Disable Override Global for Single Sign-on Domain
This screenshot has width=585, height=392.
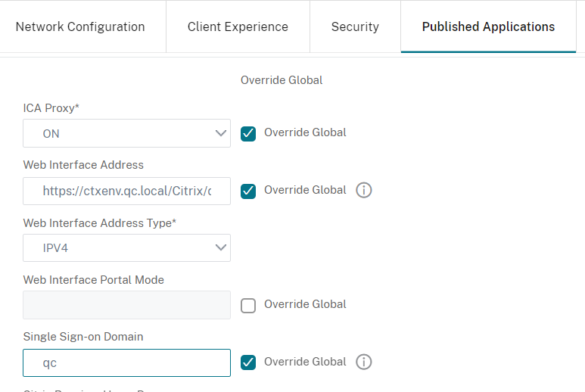point(247,362)
